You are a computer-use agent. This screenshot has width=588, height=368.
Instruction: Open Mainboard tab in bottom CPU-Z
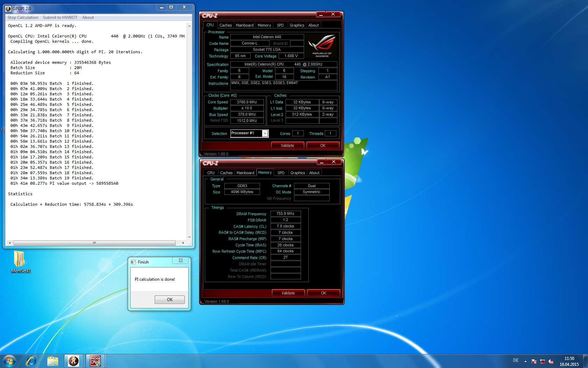245,173
